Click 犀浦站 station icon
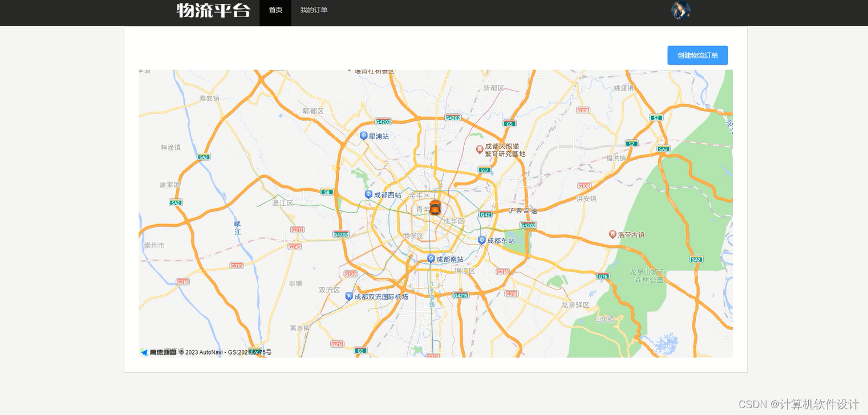 (x=363, y=136)
